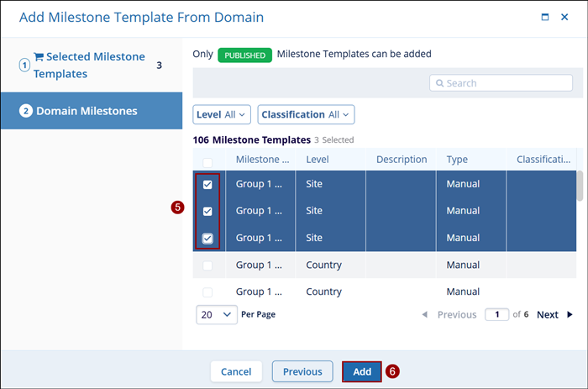
Task: Close the Add Milestone Template dialog
Action: [x=564, y=17]
